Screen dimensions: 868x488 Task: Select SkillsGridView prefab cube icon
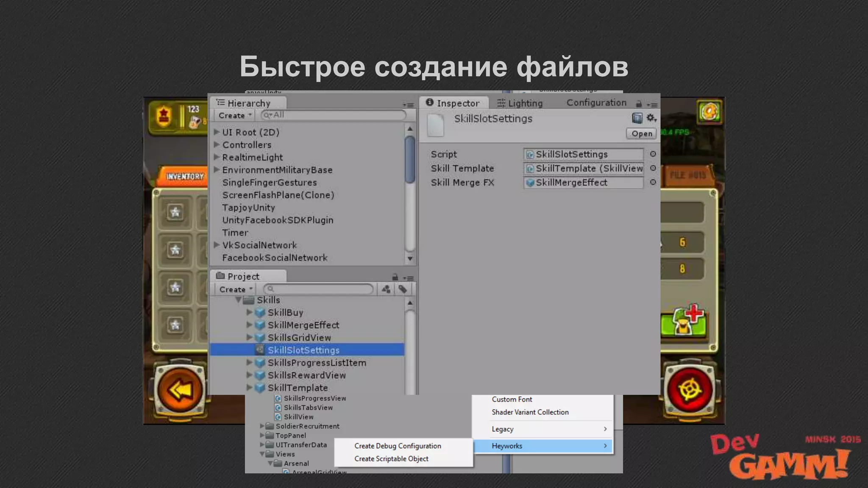tap(260, 338)
